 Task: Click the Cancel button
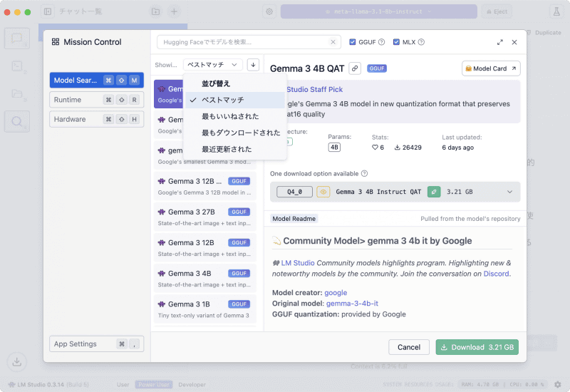tap(408, 347)
